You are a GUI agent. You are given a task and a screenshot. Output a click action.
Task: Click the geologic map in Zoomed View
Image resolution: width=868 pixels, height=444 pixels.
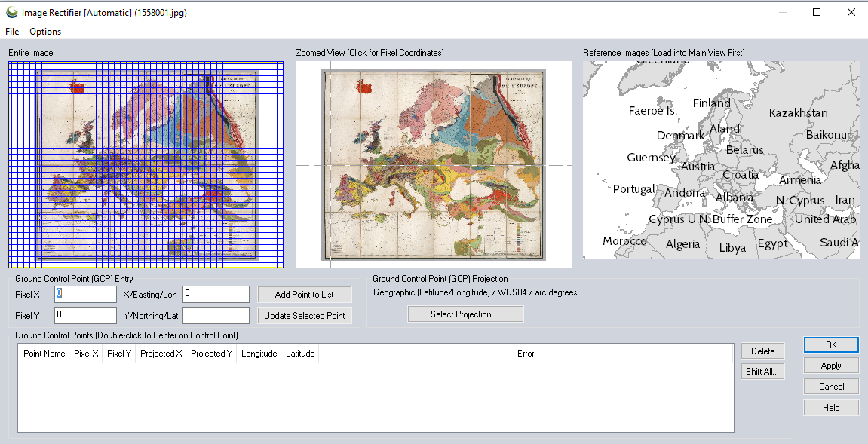(434, 164)
